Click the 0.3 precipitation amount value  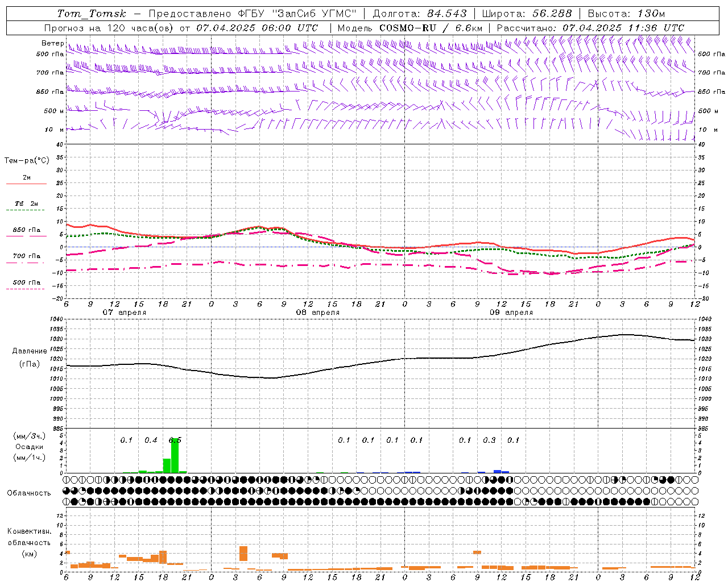coord(489,440)
